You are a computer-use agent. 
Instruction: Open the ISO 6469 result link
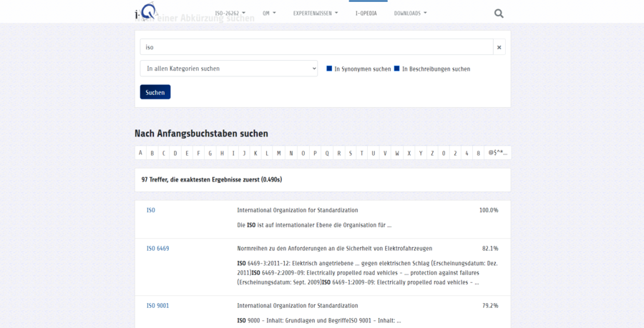[x=157, y=249]
